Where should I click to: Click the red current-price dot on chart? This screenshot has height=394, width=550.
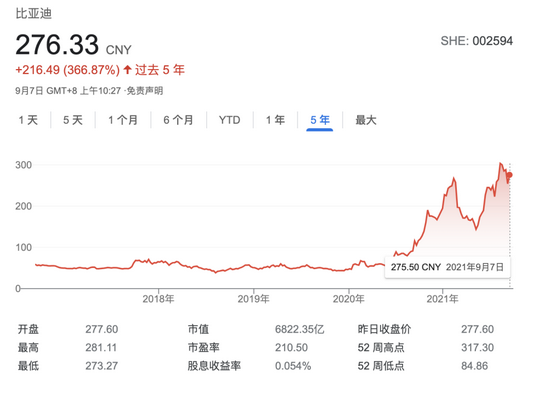point(510,175)
